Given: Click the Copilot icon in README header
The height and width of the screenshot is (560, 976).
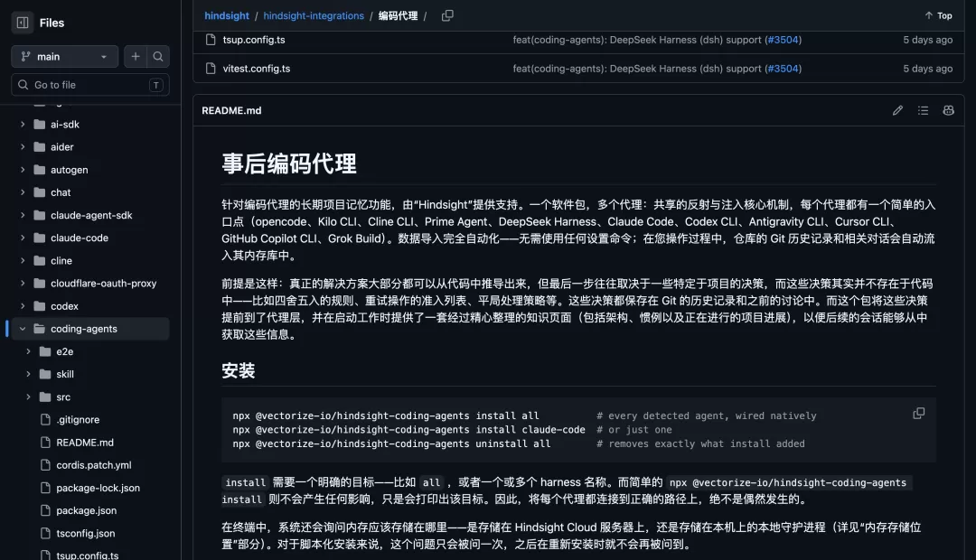Looking at the screenshot, I should coord(949,110).
